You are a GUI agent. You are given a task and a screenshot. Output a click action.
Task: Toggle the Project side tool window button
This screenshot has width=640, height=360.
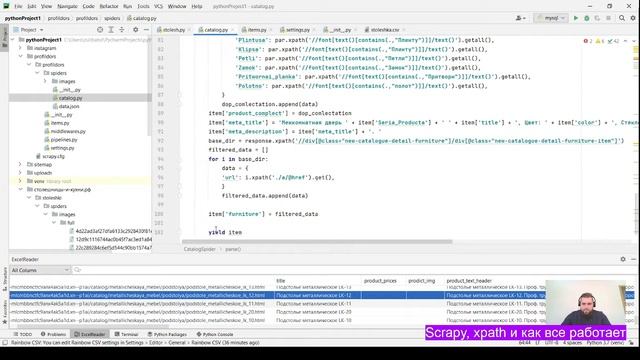pos(5,37)
